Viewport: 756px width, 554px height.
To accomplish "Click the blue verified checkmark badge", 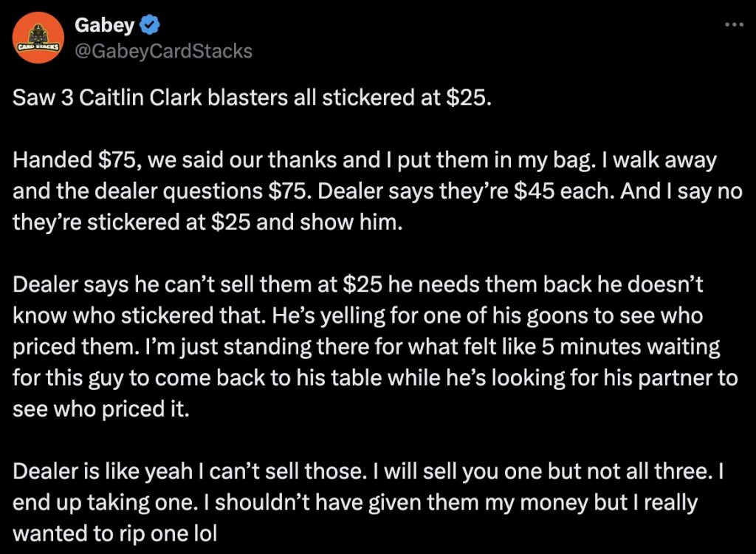I will (x=151, y=26).
